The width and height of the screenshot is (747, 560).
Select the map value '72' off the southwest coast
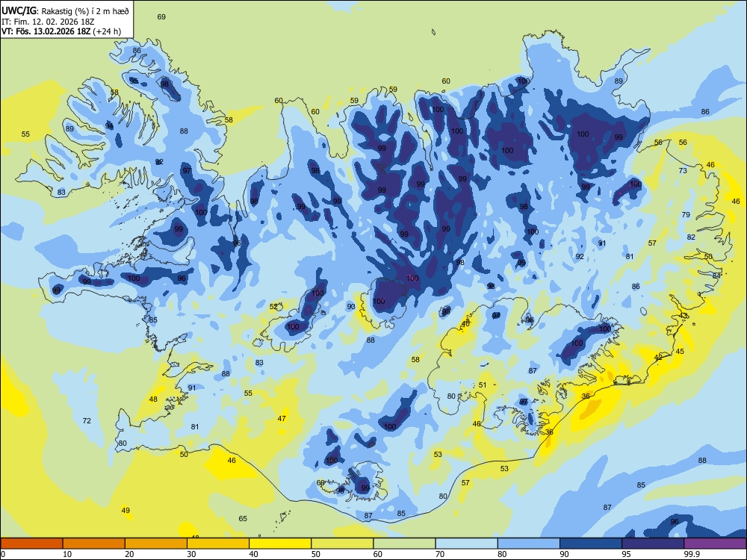tap(87, 420)
